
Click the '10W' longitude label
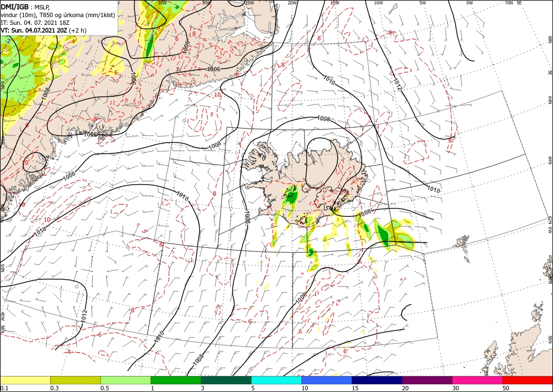coord(378,3)
